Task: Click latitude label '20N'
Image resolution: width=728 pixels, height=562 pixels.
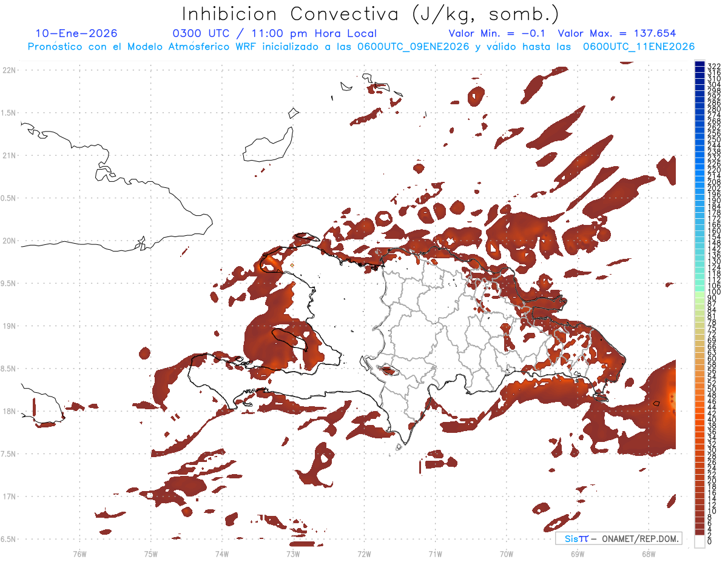Action: (9, 241)
